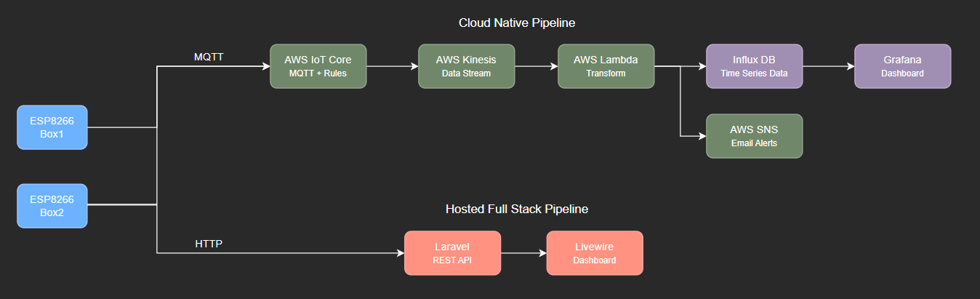Screen dimensions: 980x299
Task: Click the AWS IoT Core block
Action: (x=318, y=66)
